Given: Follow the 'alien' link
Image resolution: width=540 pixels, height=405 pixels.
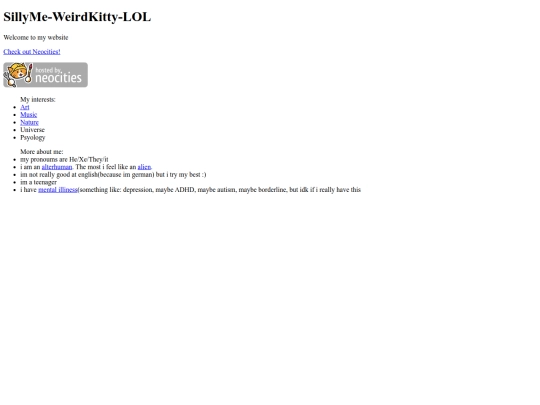Looking at the screenshot, I should 144,167.
